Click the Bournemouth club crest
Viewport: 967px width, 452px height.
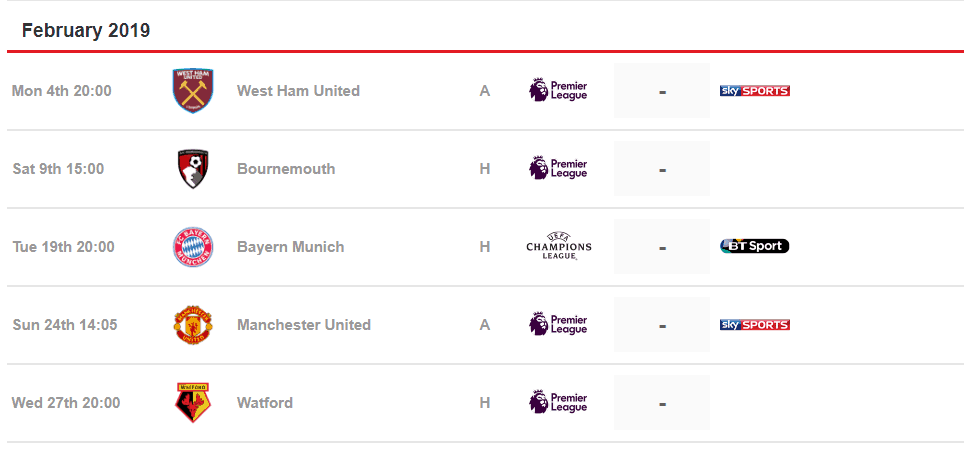tap(192, 168)
